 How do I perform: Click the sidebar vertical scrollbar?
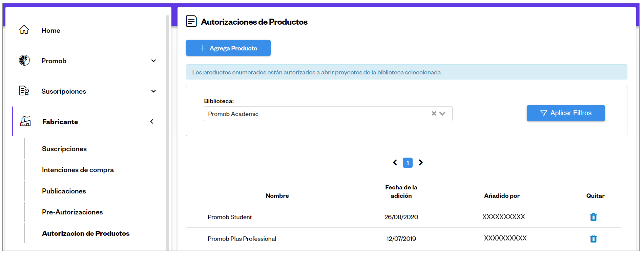pyautogui.click(x=167, y=133)
